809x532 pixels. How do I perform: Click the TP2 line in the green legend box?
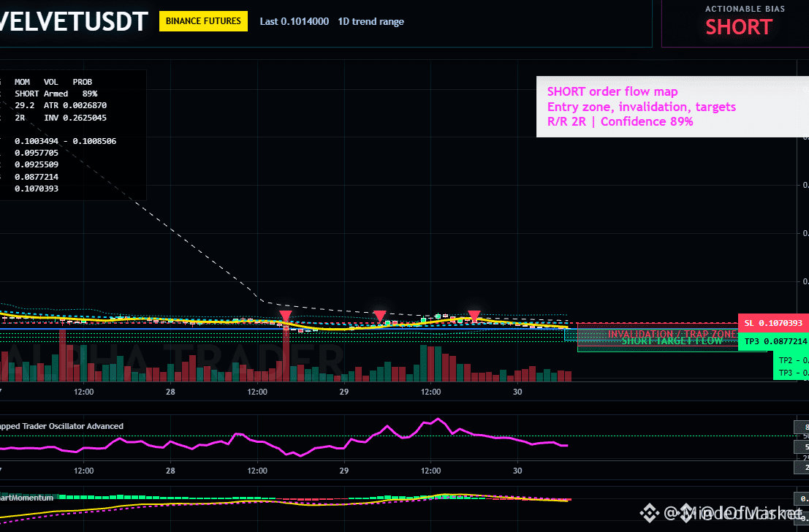point(794,361)
